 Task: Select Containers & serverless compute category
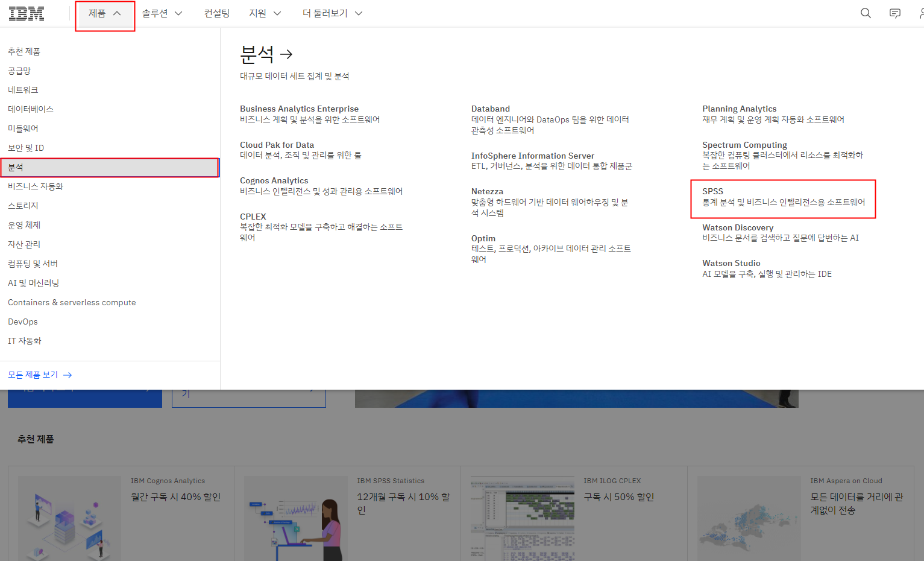(x=72, y=302)
